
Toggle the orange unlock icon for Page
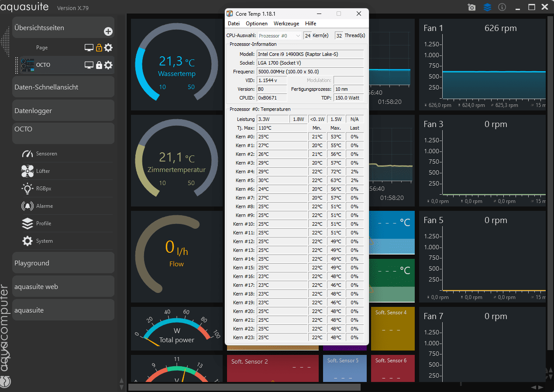coord(99,48)
